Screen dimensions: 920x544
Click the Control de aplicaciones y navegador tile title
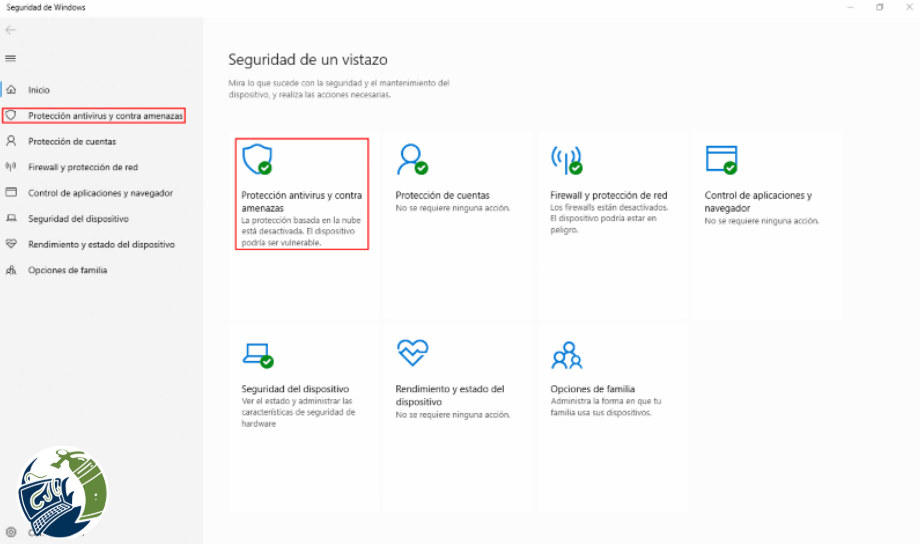pyautogui.click(x=758, y=201)
